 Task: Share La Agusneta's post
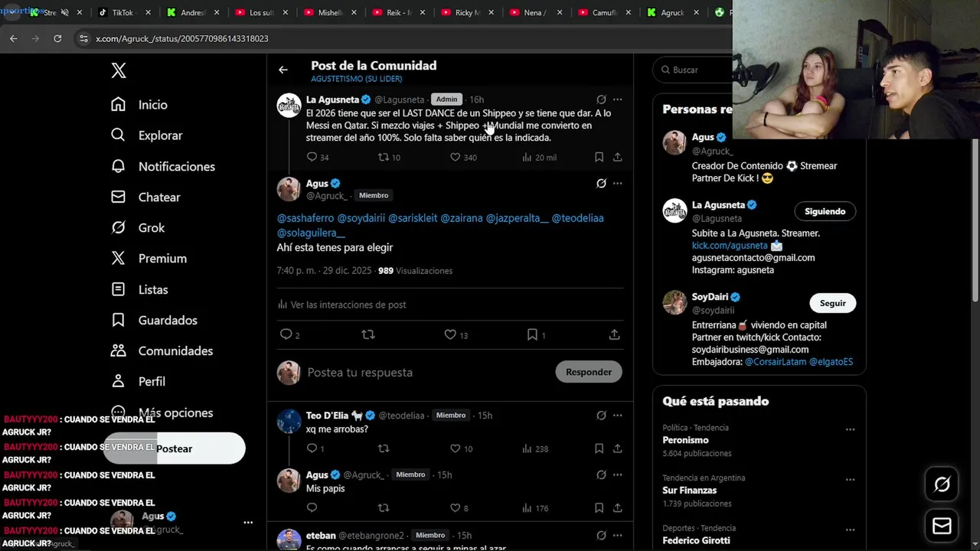(617, 157)
